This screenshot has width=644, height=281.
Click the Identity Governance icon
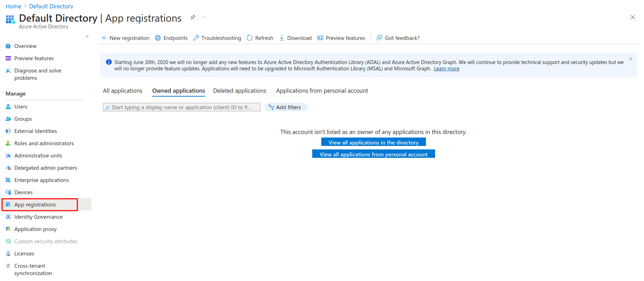coord(8,217)
